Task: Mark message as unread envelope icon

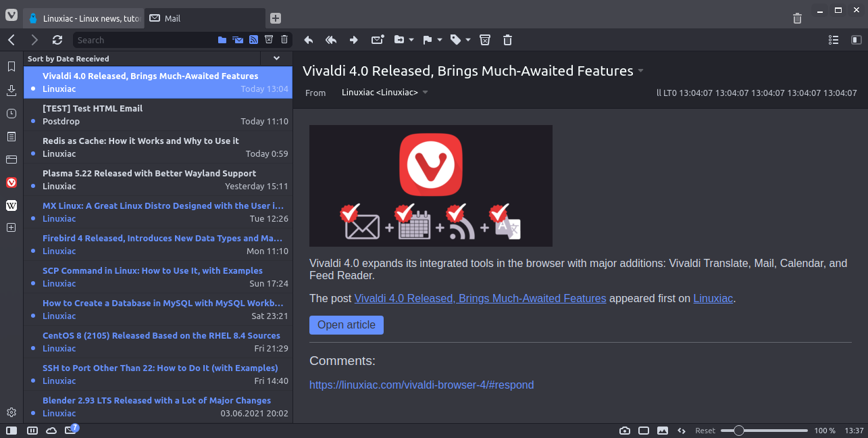Action: pos(378,40)
